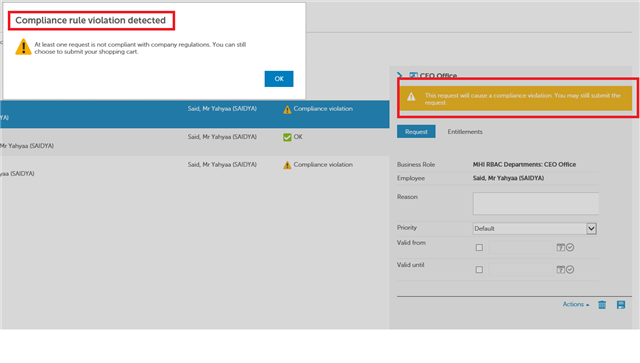Select the third row's Compliance violation text
This screenshot has width=640, height=363.
pos(323,165)
